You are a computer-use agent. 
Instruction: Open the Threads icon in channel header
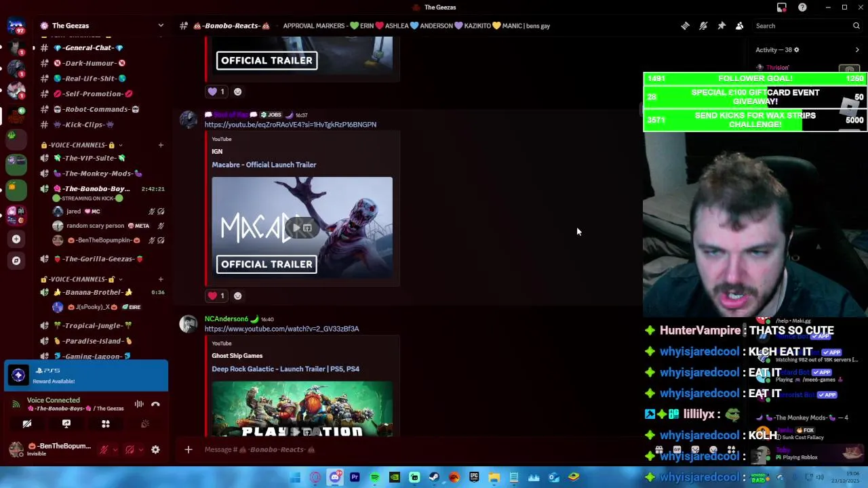686,26
